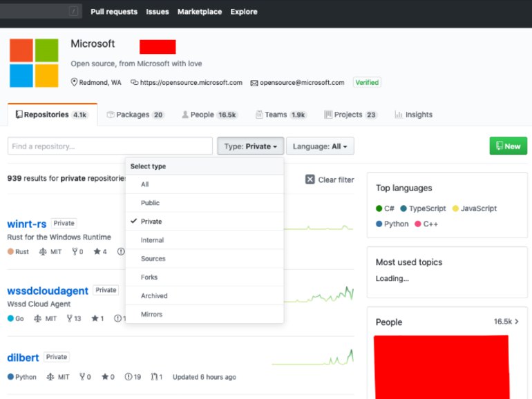Go to Marketplace in the header
532x399 pixels.
pyautogui.click(x=200, y=12)
